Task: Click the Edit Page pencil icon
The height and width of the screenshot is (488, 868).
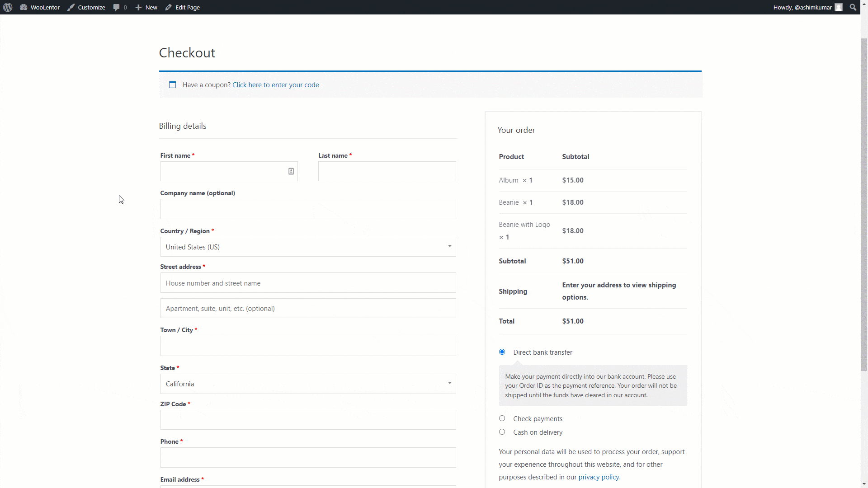Action: tap(168, 7)
